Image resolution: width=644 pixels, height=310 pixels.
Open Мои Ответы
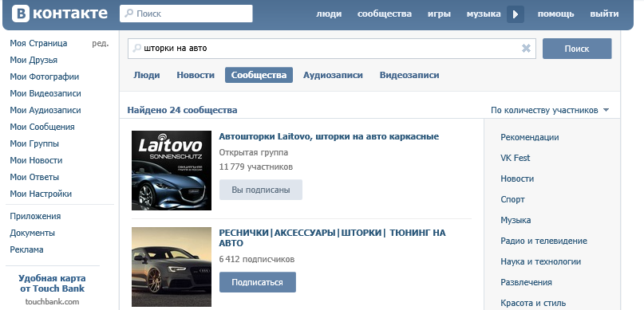tap(34, 178)
